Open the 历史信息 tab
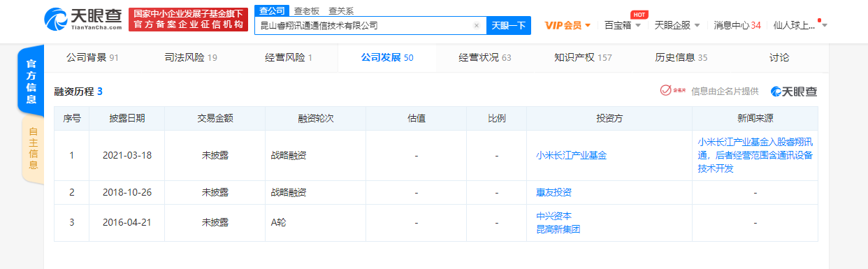 pos(681,57)
